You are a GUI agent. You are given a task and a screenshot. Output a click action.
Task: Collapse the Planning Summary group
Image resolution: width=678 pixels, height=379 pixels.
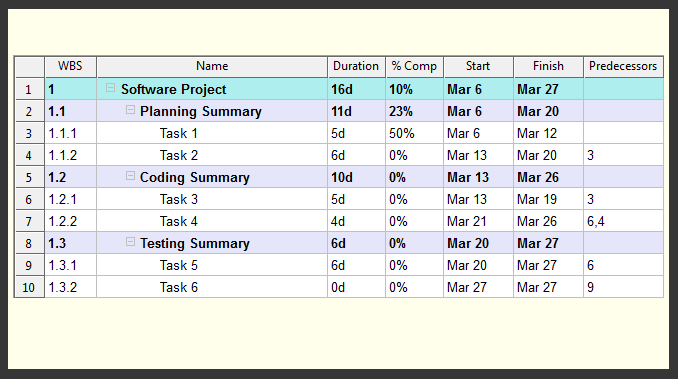(130, 110)
